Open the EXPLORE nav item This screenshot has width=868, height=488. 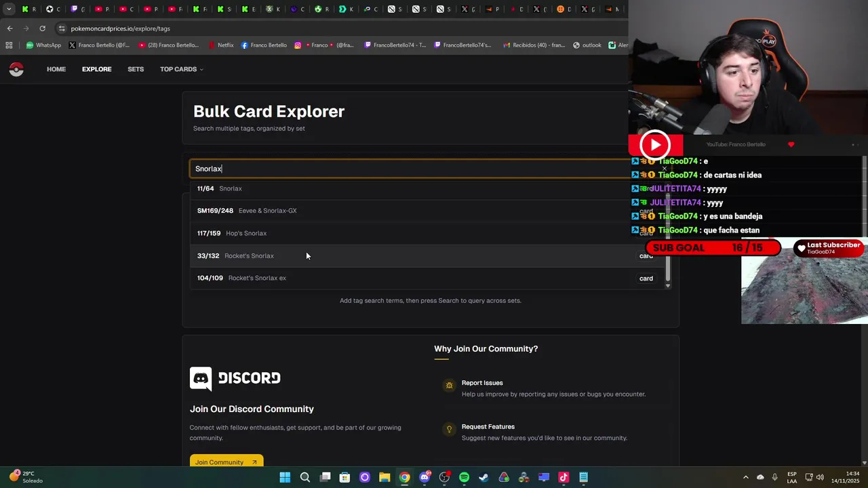tap(97, 69)
